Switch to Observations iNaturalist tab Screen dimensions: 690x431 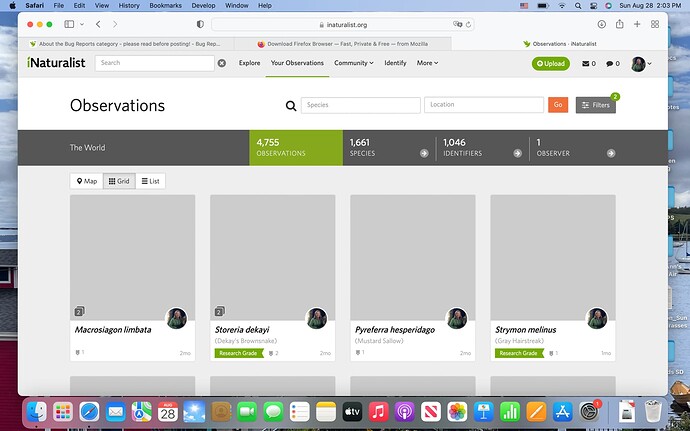(559, 44)
